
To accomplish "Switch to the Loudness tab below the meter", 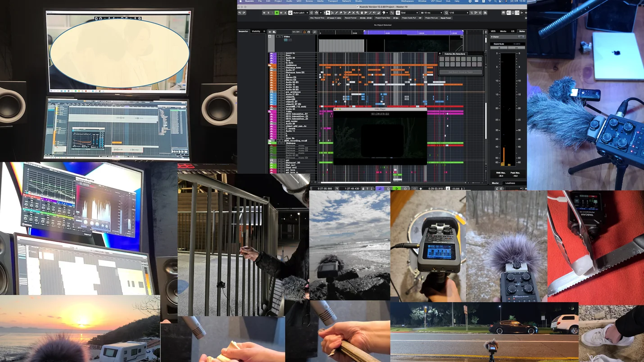I will (x=510, y=183).
